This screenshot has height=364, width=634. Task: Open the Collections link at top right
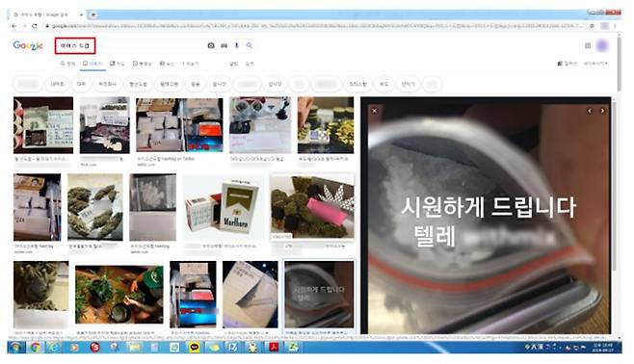pyautogui.click(x=567, y=64)
